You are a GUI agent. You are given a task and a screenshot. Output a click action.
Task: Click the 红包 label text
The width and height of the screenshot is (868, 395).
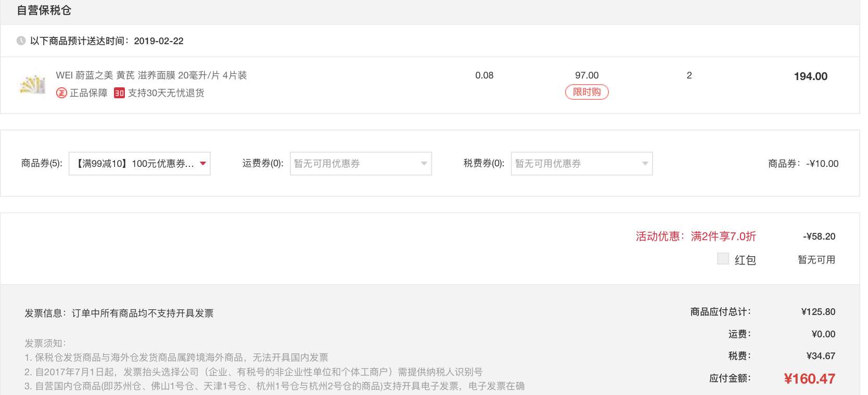745,260
